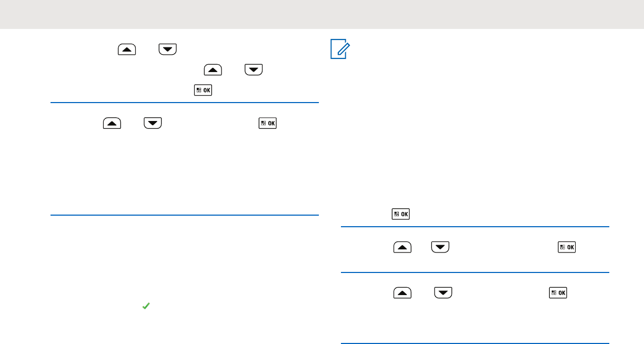This screenshot has height=344, width=644.
Task: Click the lone OK icon above the right column's first divider
Action: [401, 214]
